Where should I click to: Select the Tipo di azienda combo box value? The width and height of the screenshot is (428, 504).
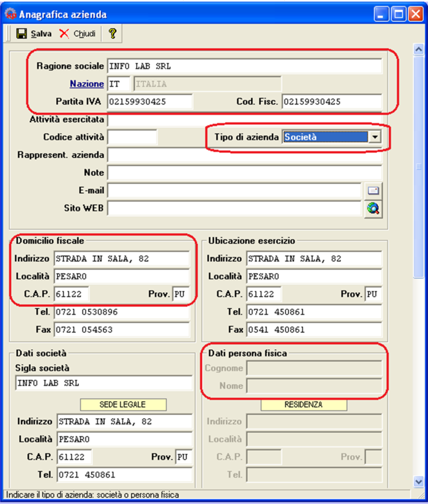[325, 137]
